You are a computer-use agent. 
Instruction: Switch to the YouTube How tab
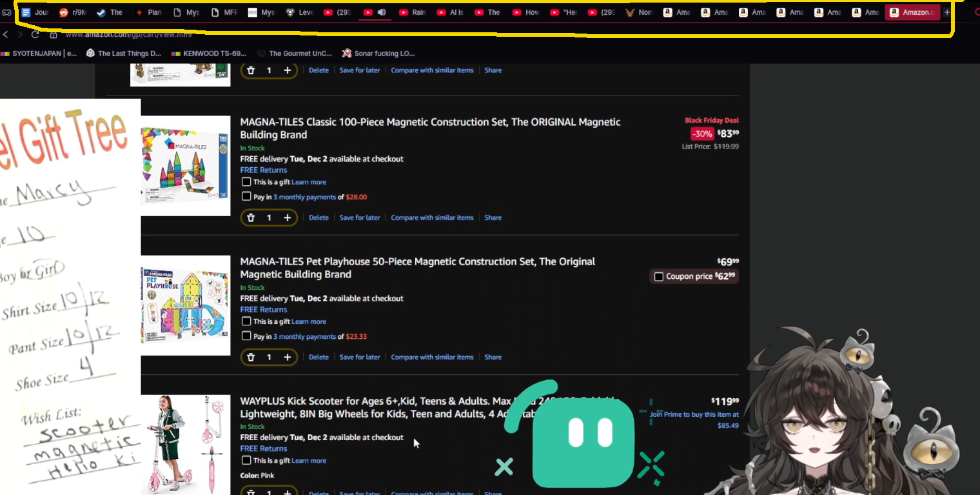525,12
